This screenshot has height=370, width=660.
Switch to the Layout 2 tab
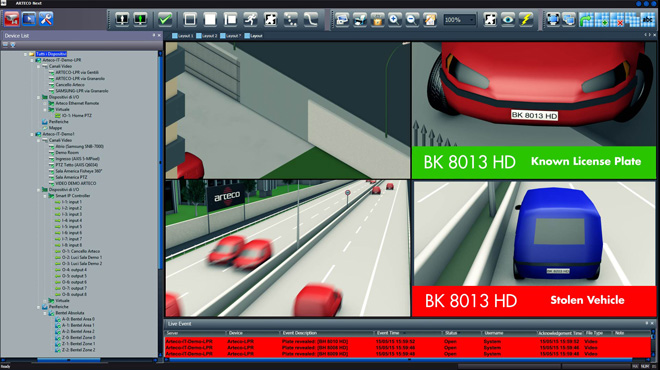coord(207,36)
